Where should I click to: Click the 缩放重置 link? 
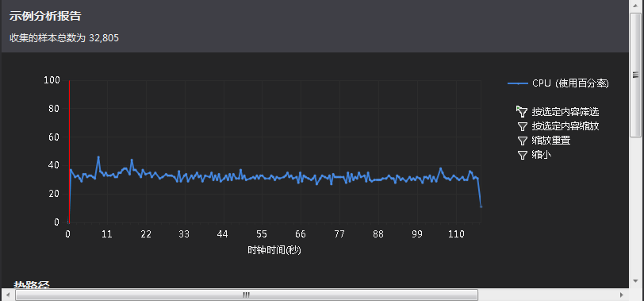click(x=551, y=141)
